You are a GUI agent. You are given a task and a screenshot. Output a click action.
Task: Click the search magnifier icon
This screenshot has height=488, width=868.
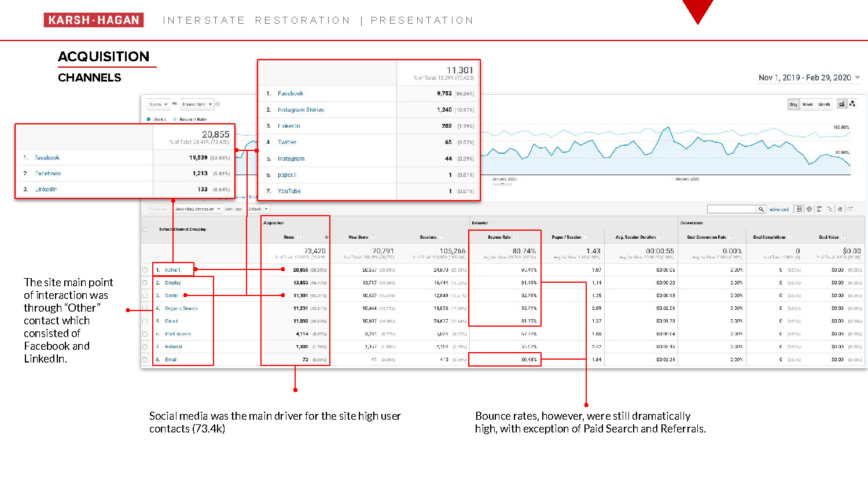[x=761, y=209]
